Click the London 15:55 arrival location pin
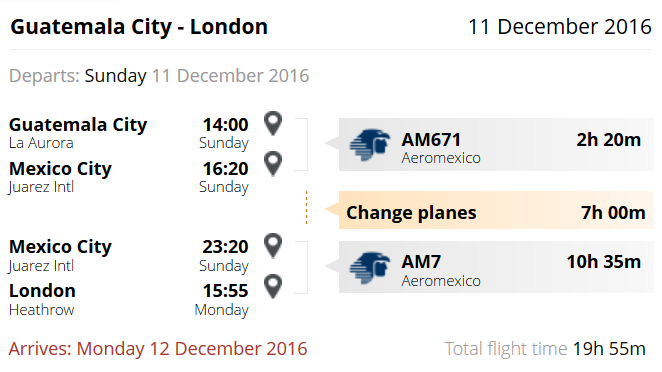This screenshot has height=372, width=662. click(273, 286)
